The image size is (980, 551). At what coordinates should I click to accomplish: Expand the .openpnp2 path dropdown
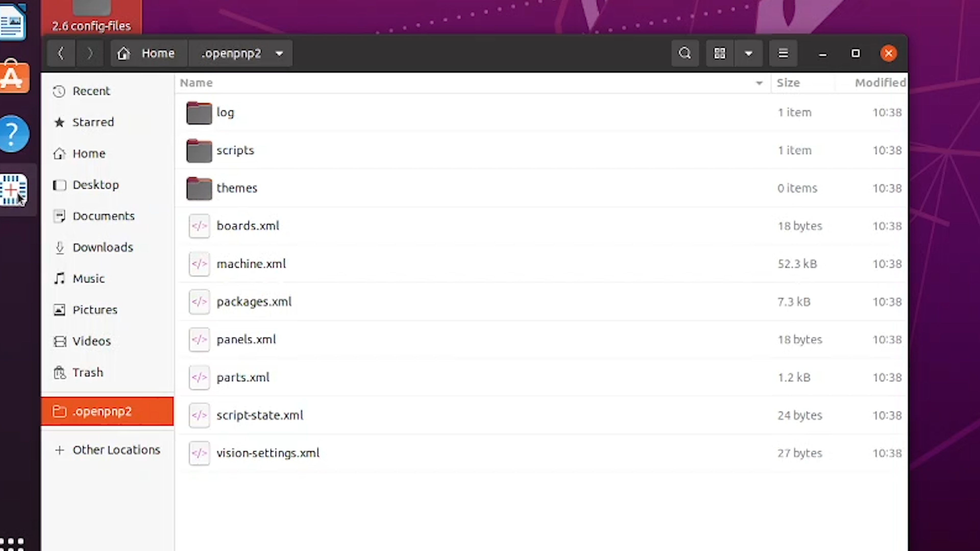279,54
